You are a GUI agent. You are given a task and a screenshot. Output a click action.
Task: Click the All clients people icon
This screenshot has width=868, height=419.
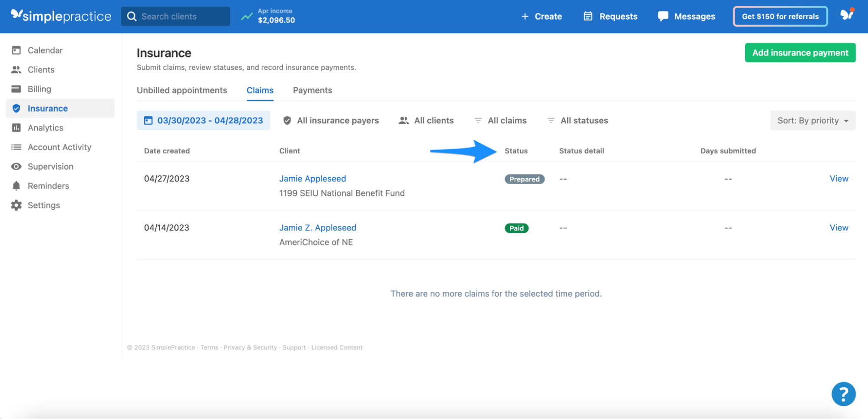(x=404, y=121)
